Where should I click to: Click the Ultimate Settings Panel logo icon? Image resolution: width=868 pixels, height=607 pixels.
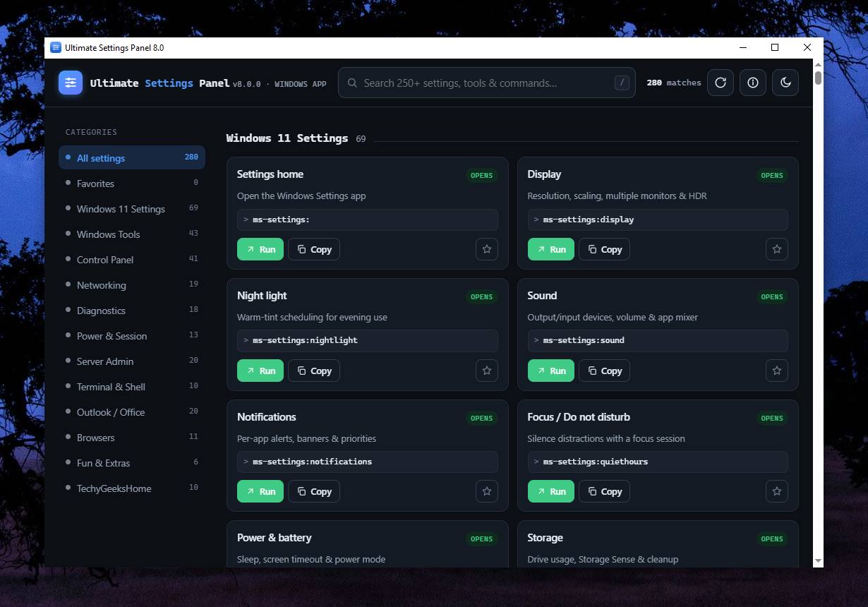[71, 83]
